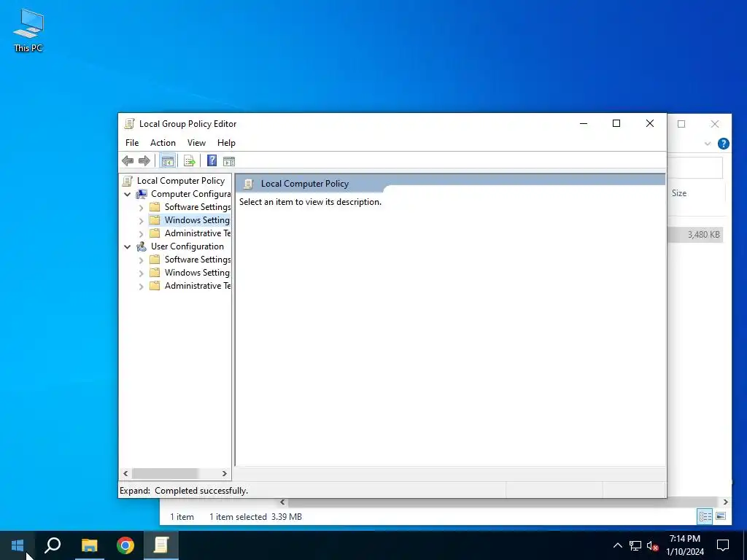Minimize the Local Group Policy Editor window

[x=584, y=123]
